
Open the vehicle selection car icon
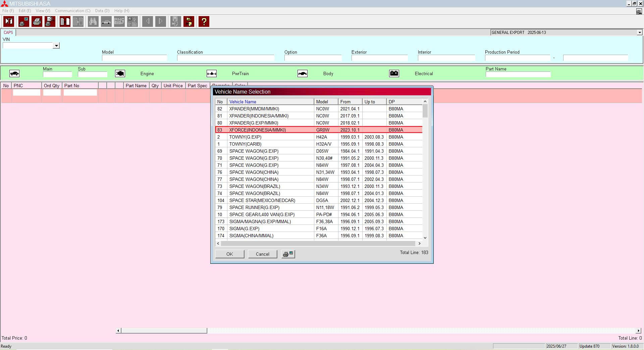(106, 21)
